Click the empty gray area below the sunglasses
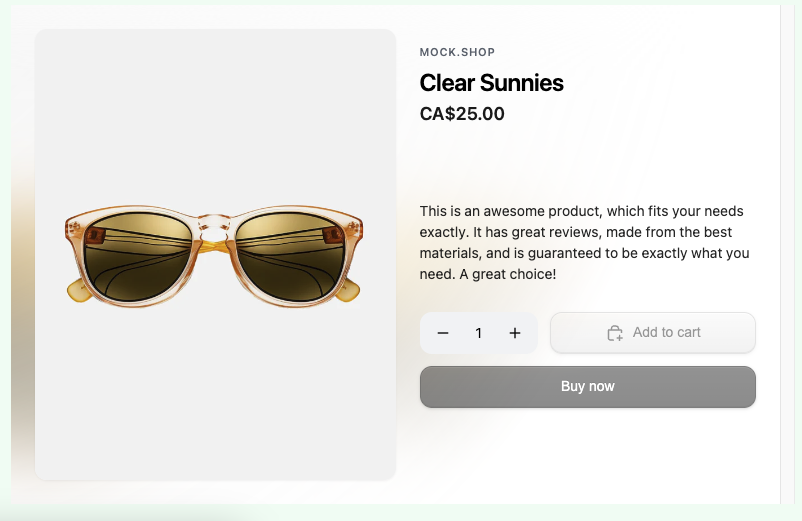 pos(215,400)
